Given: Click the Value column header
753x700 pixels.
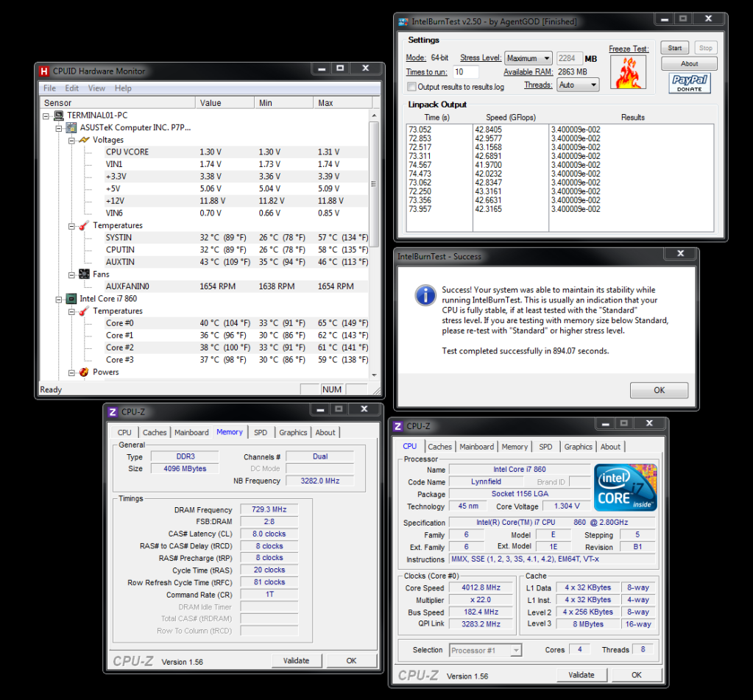Looking at the screenshot, I should [225, 103].
